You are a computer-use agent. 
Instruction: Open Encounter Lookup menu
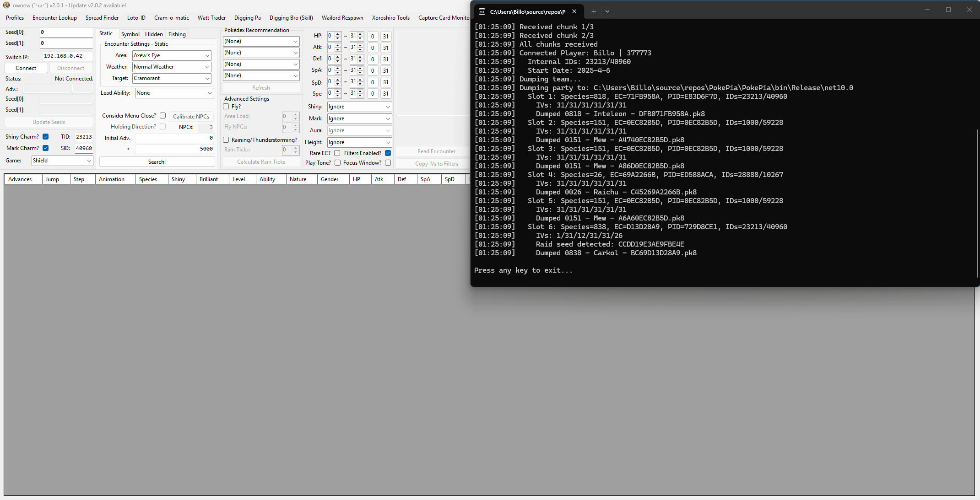click(54, 18)
